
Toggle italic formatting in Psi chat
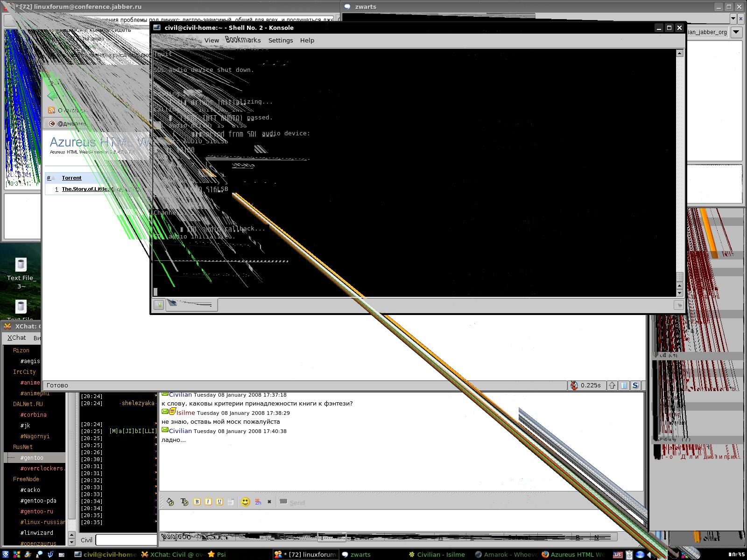click(x=208, y=502)
